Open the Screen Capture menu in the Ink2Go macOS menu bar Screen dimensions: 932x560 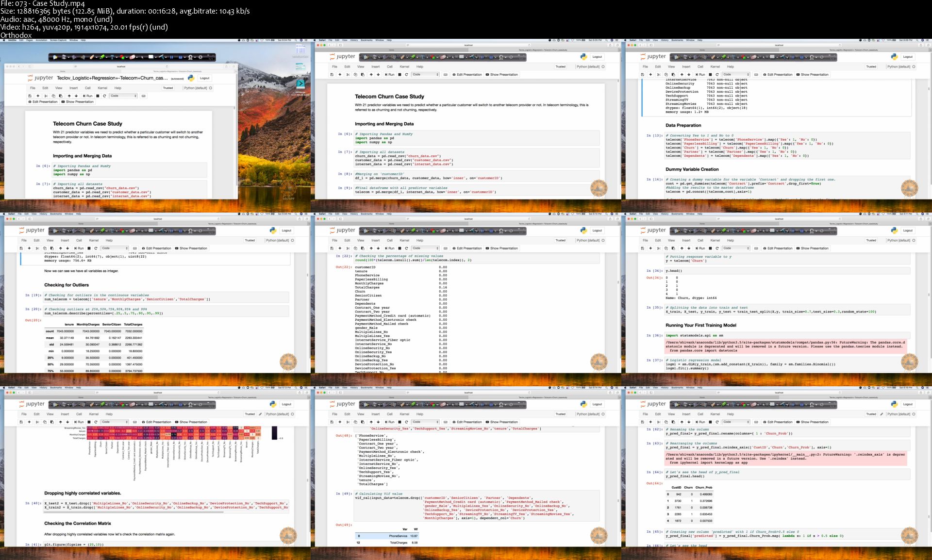[x=58, y=40]
